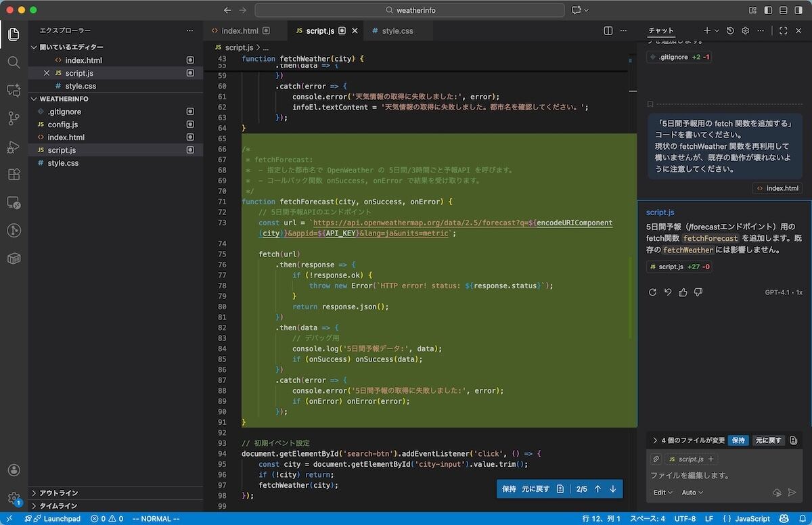Screen dimensions: 812x525
Task: Open editor more actions ellipsis menu
Action: click(624, 30)
